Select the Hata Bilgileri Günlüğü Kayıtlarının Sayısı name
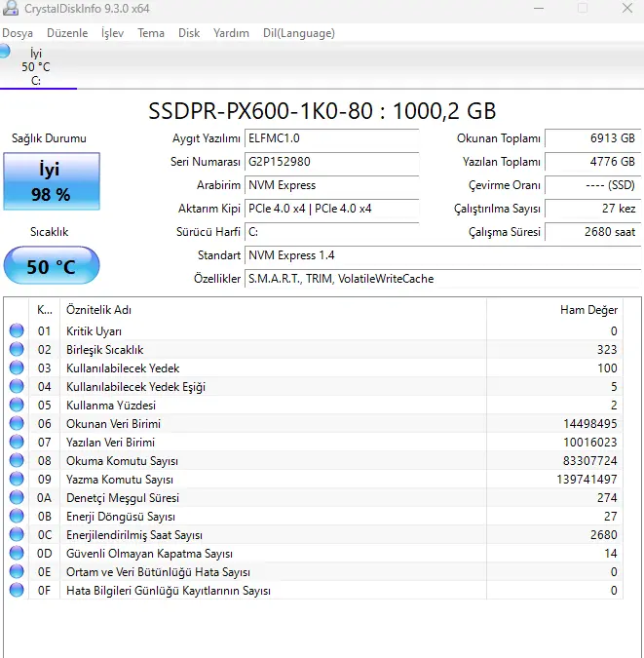 click(169, 591)
